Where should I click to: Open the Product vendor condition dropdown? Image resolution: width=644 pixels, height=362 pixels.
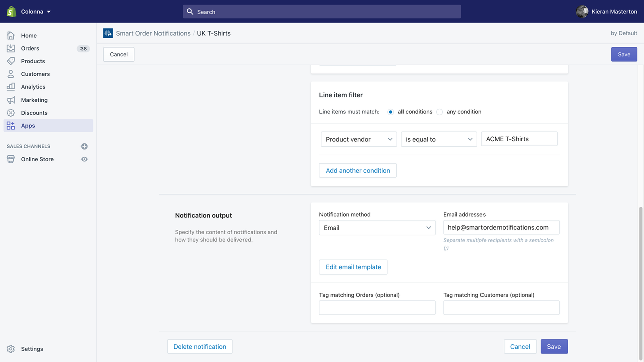(x=359, y=139)
